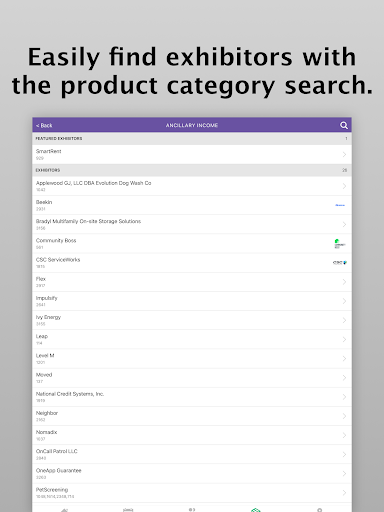Open OnCall Patrol LLC entry

[192, 454]
